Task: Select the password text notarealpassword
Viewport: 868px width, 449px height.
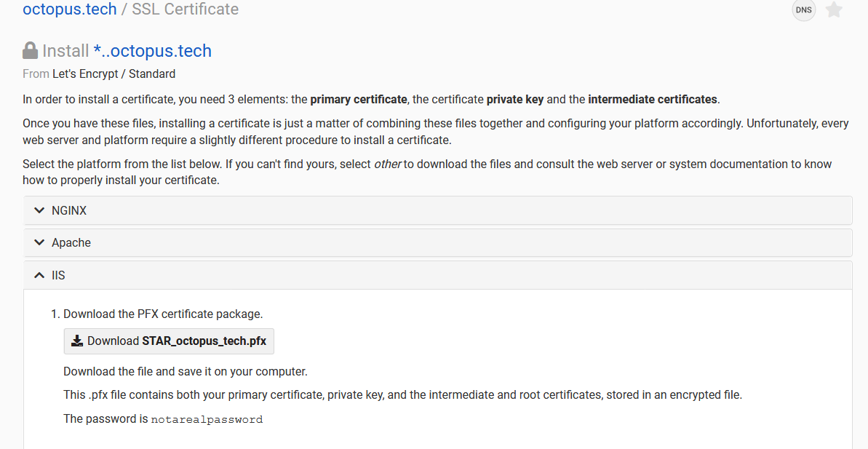Action: point(207,419)
